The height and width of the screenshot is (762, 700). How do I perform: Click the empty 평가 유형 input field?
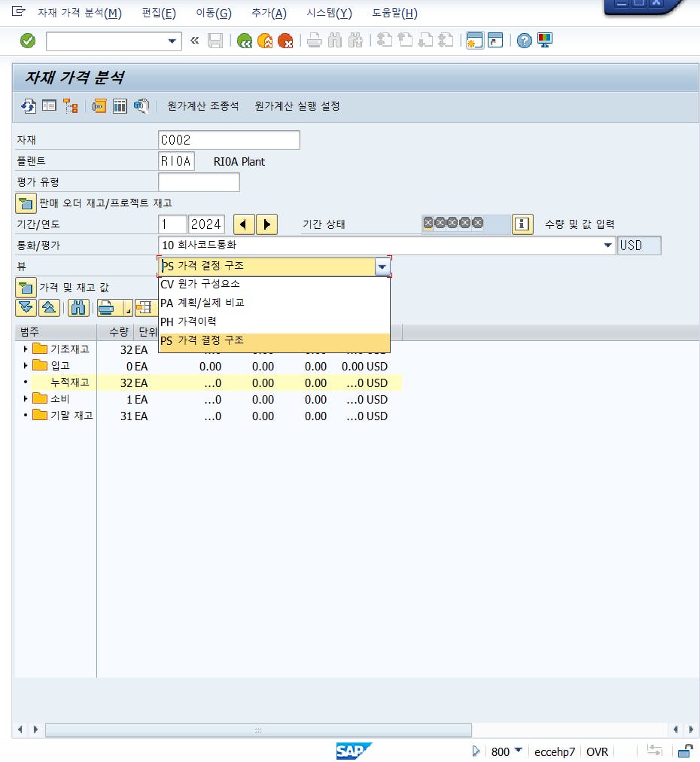[x=199, y=182]
